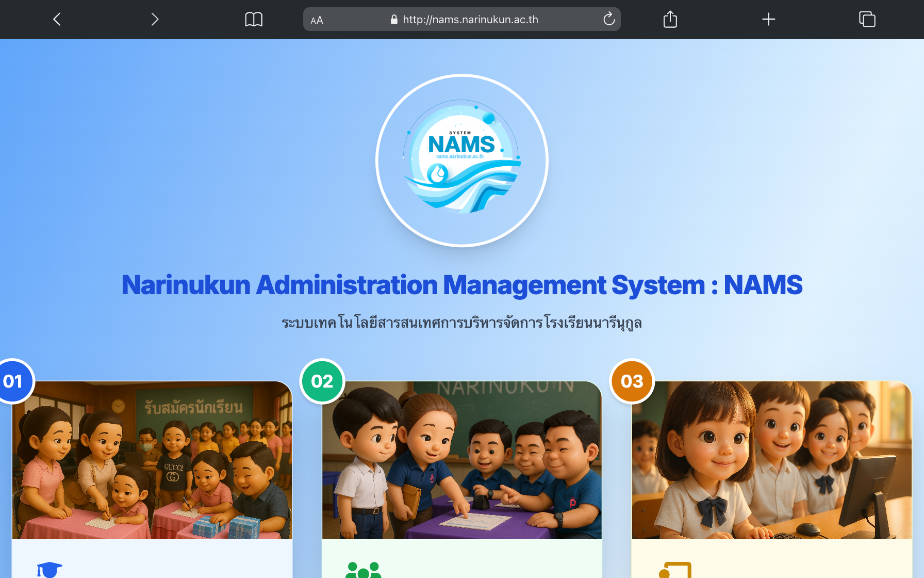Open the bookmarks book icon
This screenshot has height=578, width=924.
point(253,20)
